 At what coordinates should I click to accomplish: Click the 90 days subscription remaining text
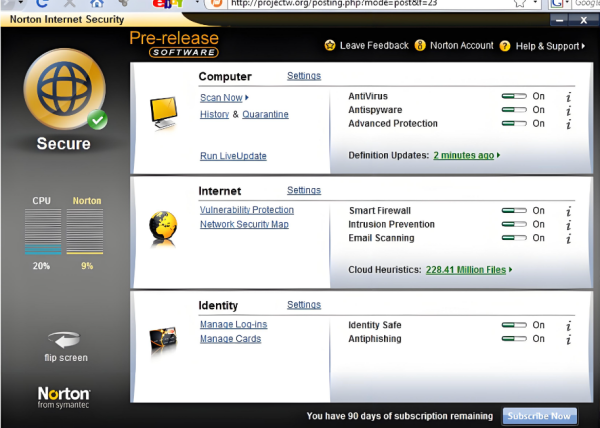tap(400, 416)
